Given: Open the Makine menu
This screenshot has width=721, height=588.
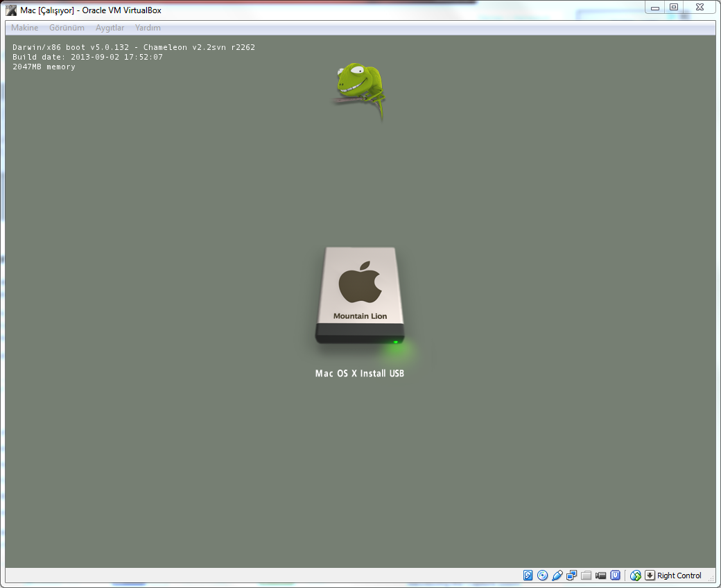Looking at the screenshot, I should [25, 28].
